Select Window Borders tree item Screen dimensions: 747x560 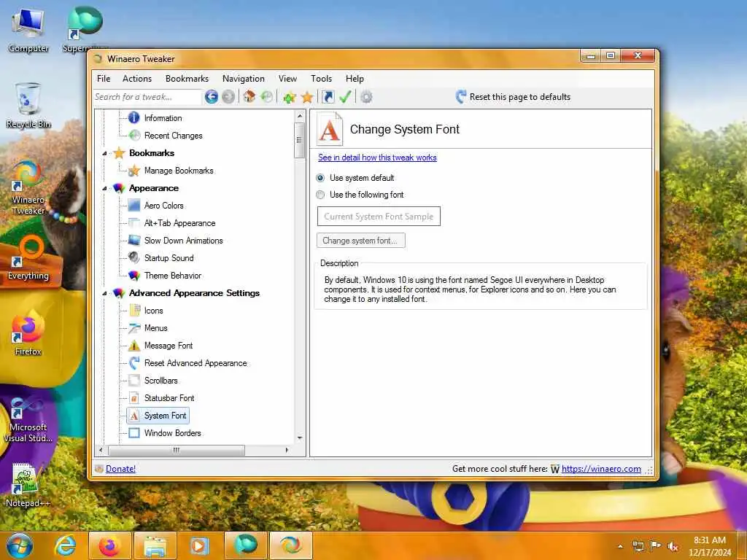172,433
